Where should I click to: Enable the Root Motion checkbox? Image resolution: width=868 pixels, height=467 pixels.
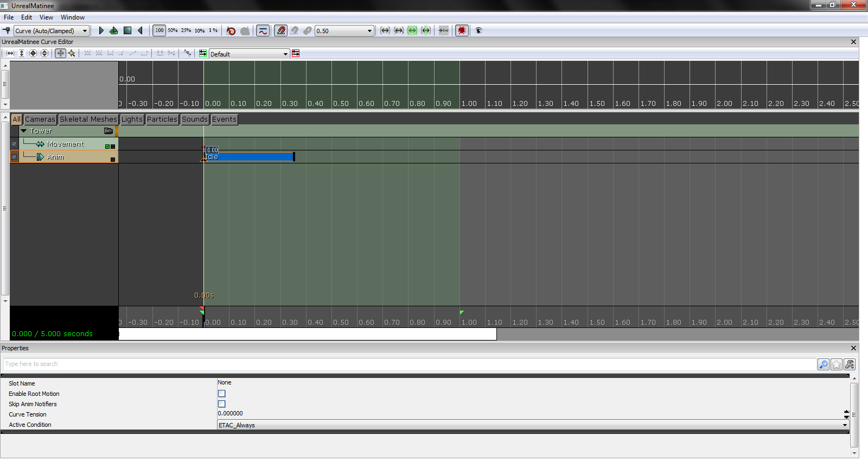coord(221,394)
